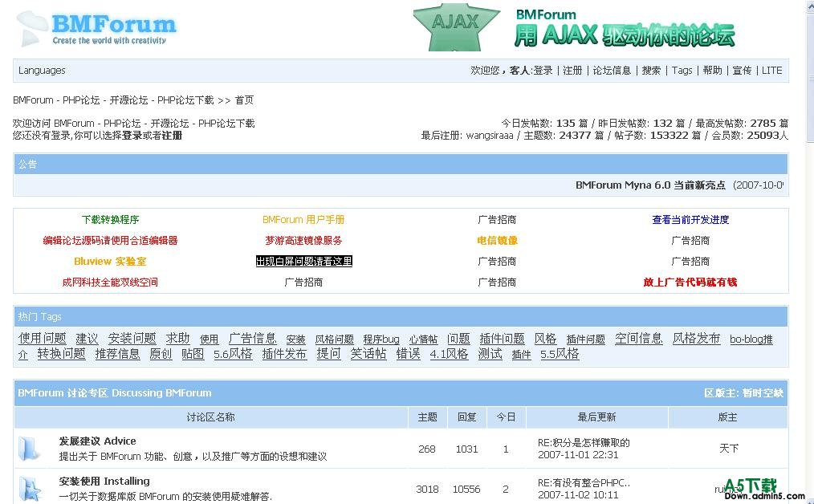Select the 空间信息 tag
The height and width of the screenshot is (504, 814).
tap(638, 339)
